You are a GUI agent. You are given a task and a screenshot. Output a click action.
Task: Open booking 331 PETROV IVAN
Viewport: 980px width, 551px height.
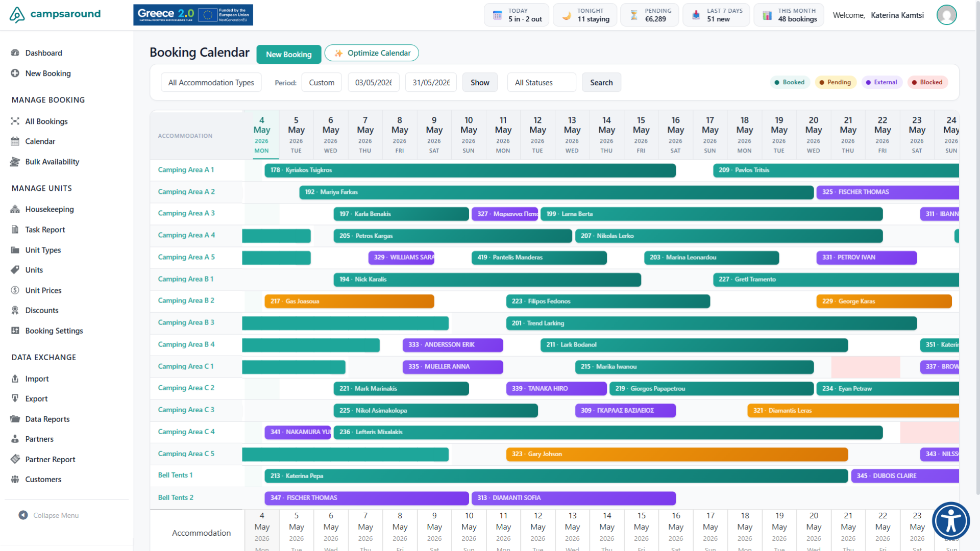coord(867,258)
